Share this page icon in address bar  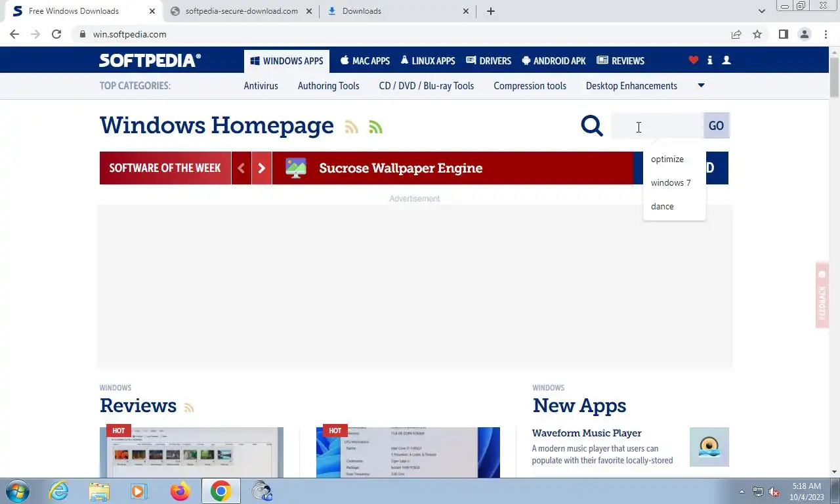tap(736, 34)
